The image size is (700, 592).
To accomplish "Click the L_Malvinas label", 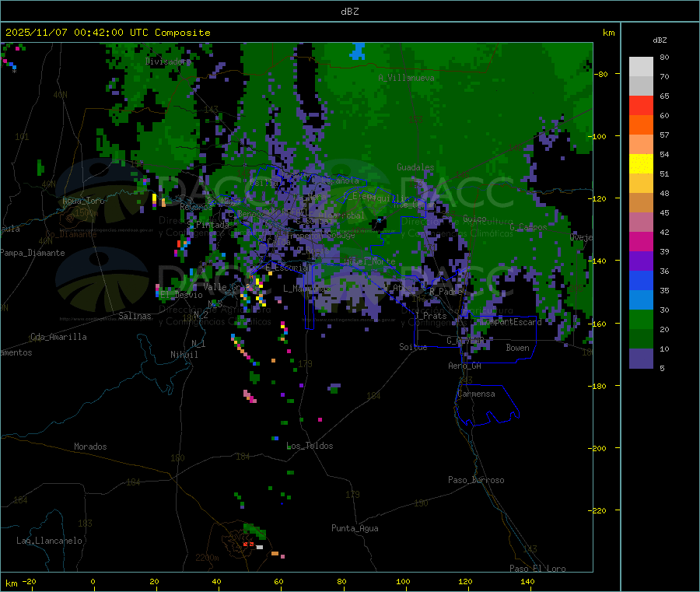I will coord(306,289).
